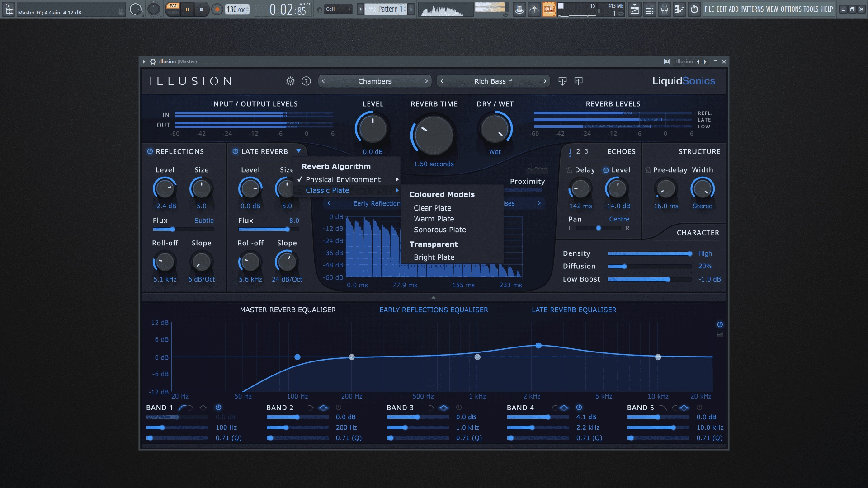This screenshot has width=868, height=488.
Task: Open the mixer view icon
Action: (x=665, y=9)
